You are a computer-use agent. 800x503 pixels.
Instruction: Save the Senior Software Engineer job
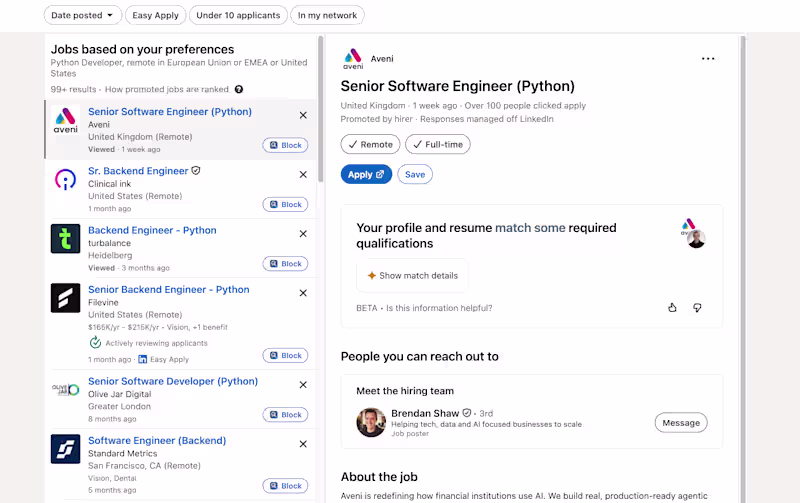click(415, 174)
